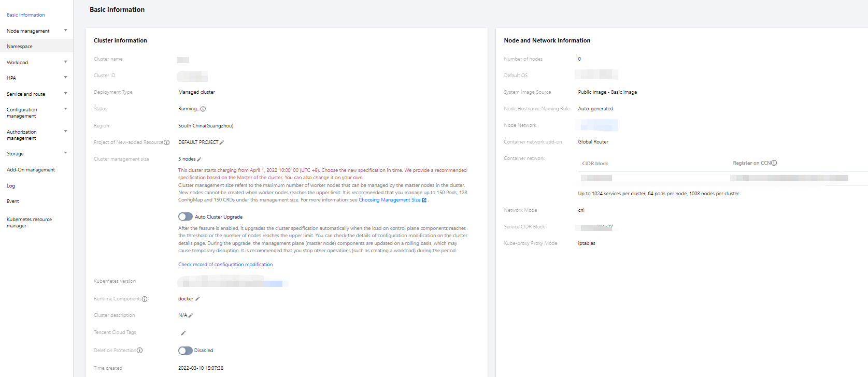Click Runtime Components info icon
868x377 pixels.
145,299
